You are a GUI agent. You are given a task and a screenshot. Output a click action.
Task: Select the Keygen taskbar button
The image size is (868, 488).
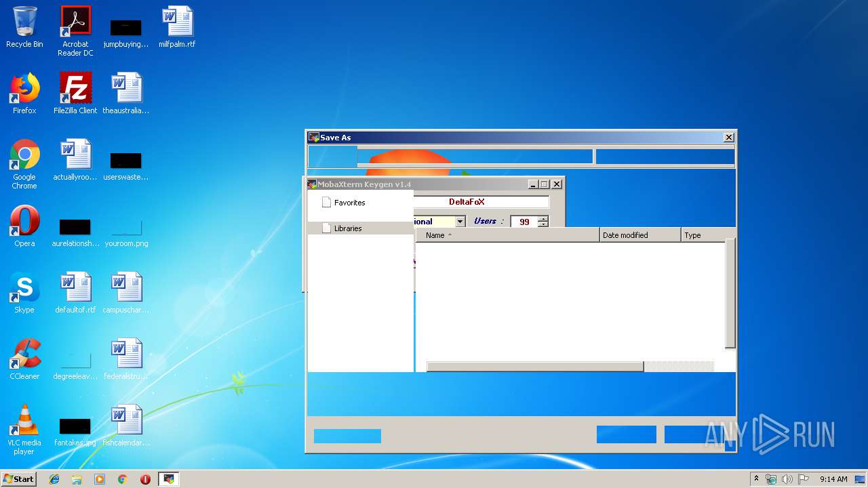[169, 479]
